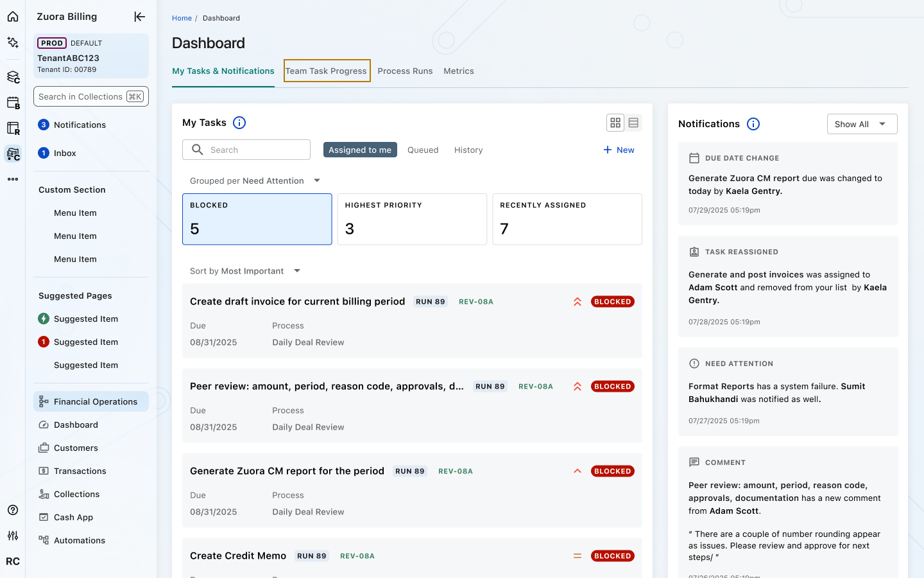Open the Show All notifications filter

[862, 124]
